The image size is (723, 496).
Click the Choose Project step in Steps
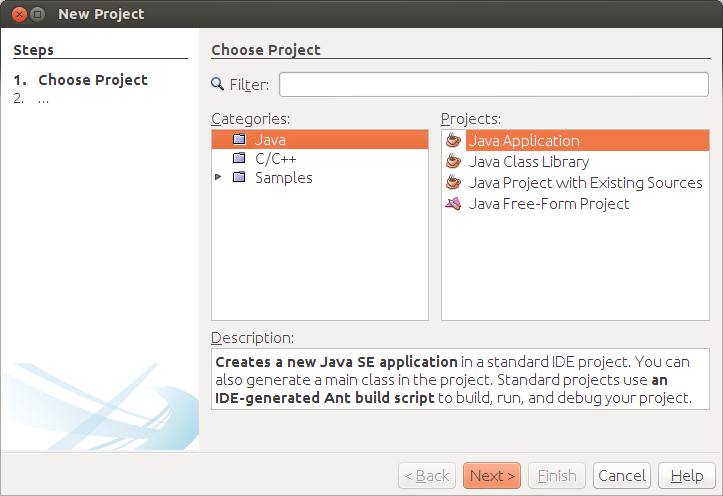pos(93,80)
